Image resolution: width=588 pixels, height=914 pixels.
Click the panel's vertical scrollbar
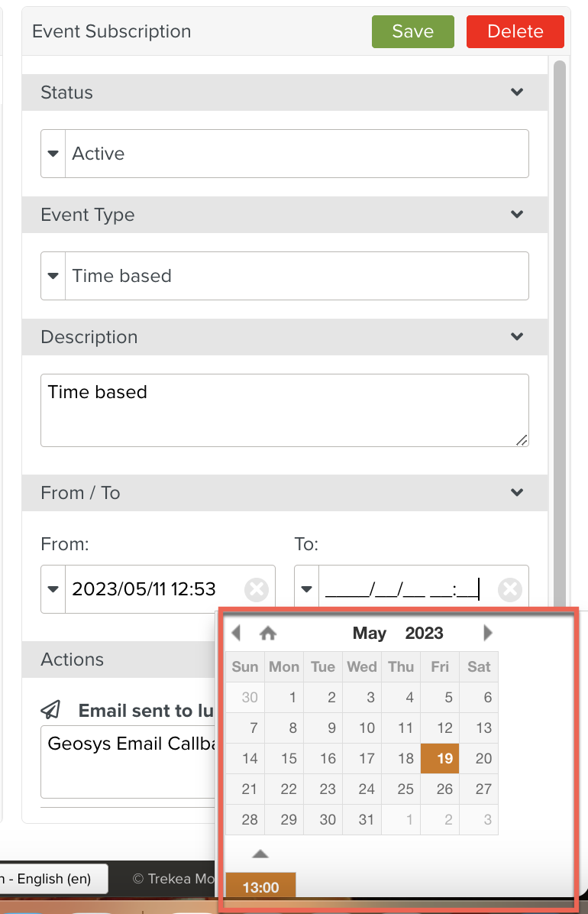560,306
